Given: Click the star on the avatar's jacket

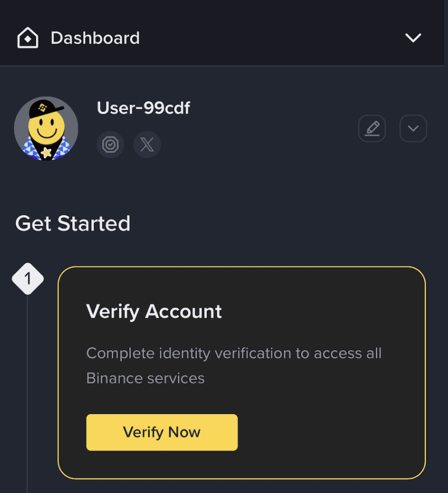Looking at the screenshot, I should click(x=47, y=152).
